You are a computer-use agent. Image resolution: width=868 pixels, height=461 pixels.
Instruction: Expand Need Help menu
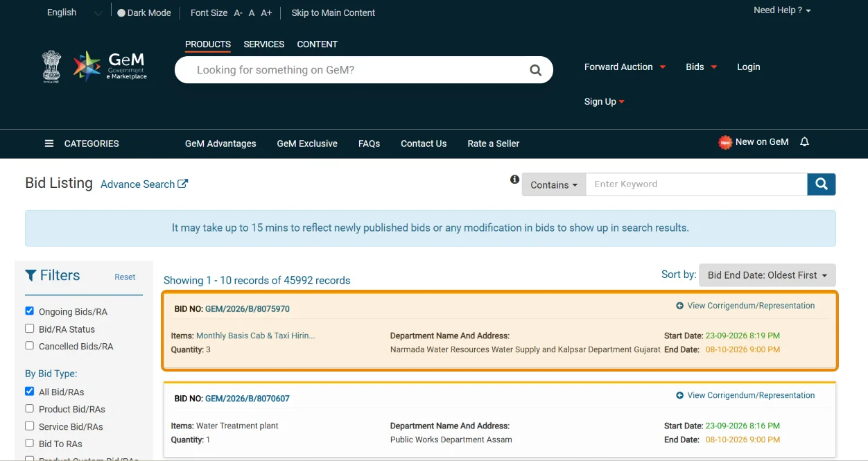tap(782, 10)
